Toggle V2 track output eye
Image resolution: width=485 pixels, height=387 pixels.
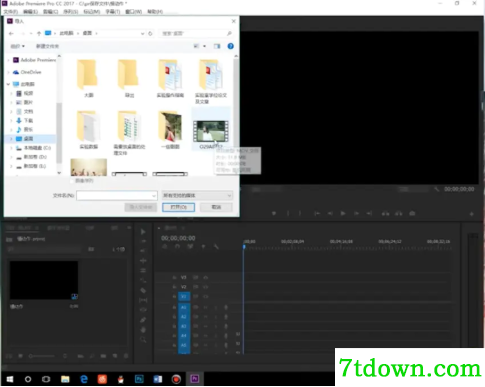point(206,287)
